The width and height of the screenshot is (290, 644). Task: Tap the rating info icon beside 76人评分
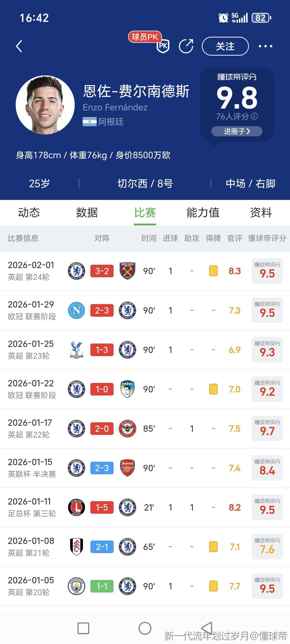point(254,116)
